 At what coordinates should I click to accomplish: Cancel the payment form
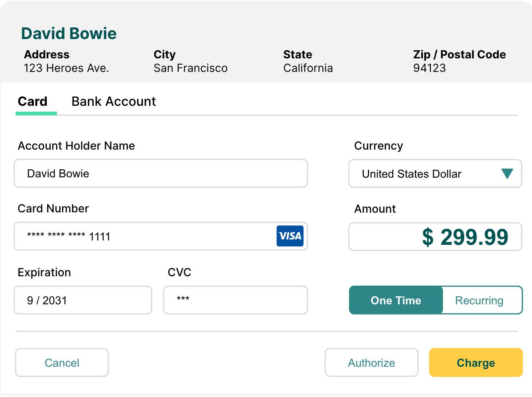[x=62, y=362]
